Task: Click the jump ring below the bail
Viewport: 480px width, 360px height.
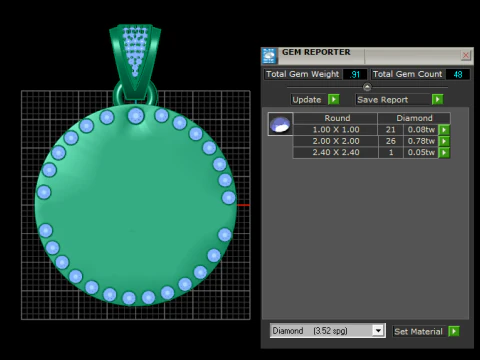Action: (153, 95)
